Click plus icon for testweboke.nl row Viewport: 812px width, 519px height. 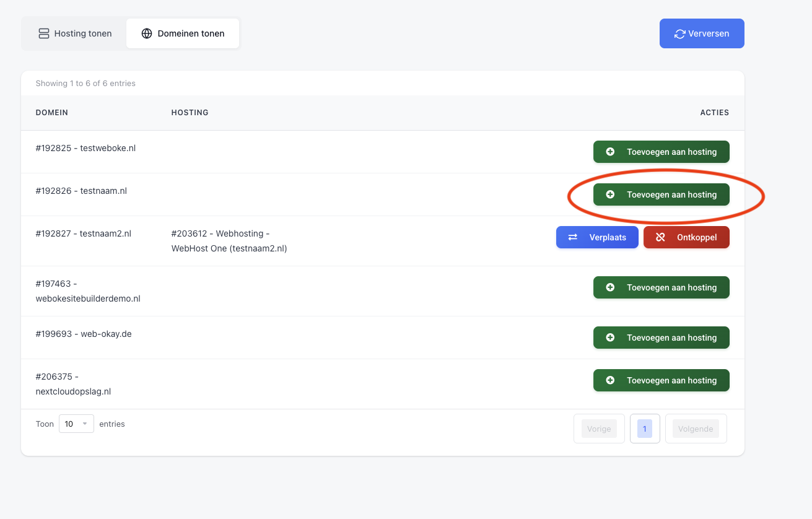pos(610,152)
